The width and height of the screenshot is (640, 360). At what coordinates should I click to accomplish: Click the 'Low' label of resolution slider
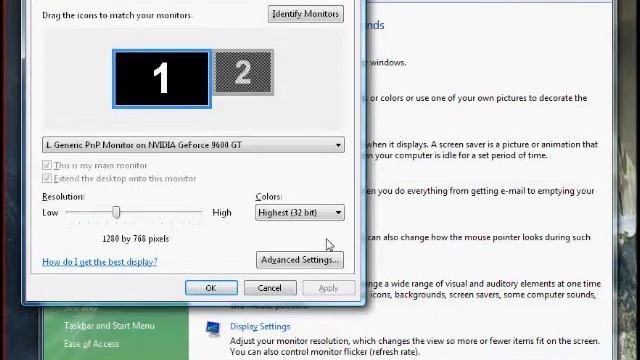point(50,213)
